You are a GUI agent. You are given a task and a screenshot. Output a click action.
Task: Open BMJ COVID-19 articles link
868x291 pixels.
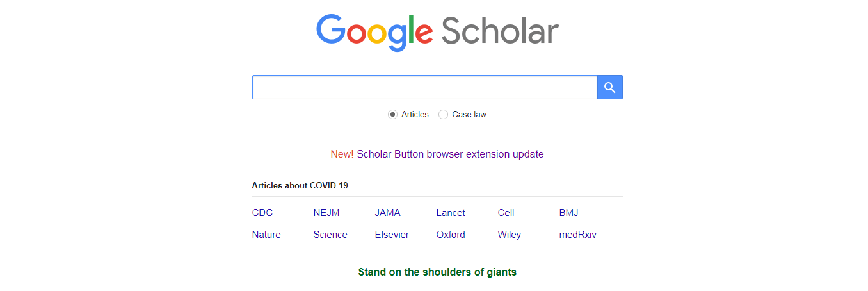coord(569,213)
